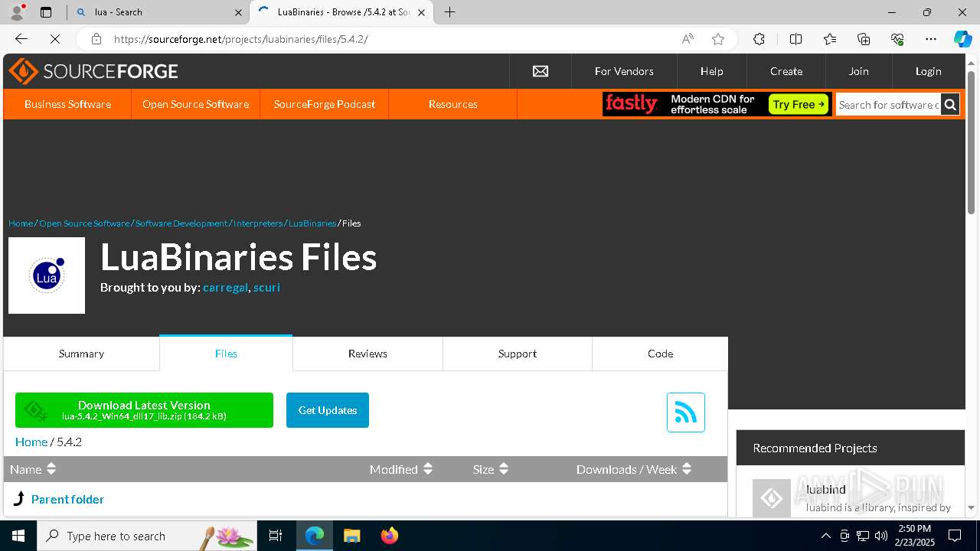The width and height of the screenshot is (980, 551).
Task: Close the lua - Search tab
Action: (x=238, y=12)
